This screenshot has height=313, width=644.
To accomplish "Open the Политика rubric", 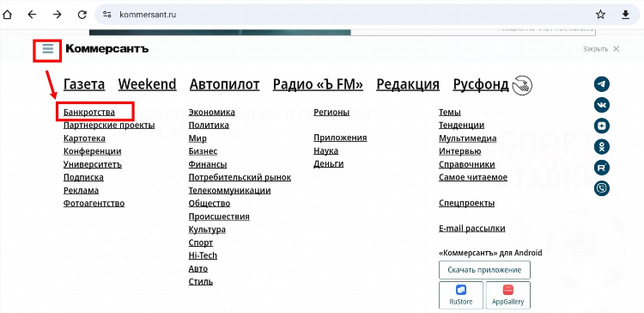I will click(x=209, y=126).
